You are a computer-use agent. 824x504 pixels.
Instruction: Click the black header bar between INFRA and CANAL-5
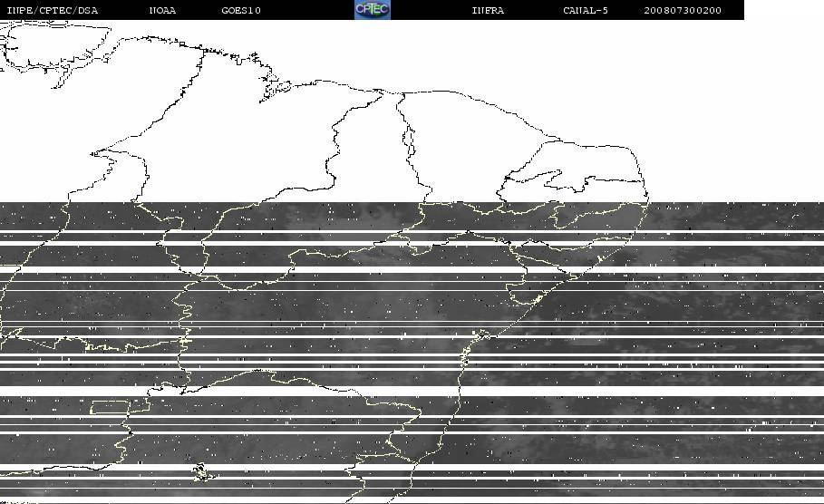tap(533, 10)
